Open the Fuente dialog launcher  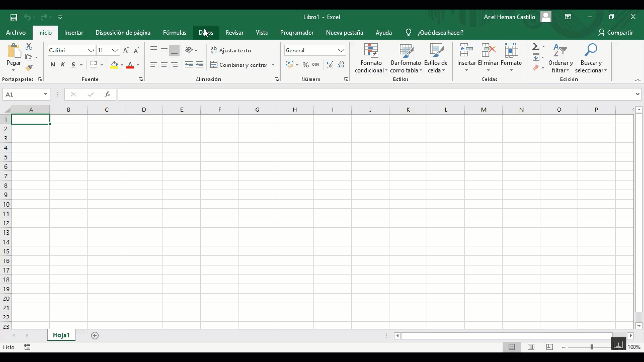click(x=141, y=79)
